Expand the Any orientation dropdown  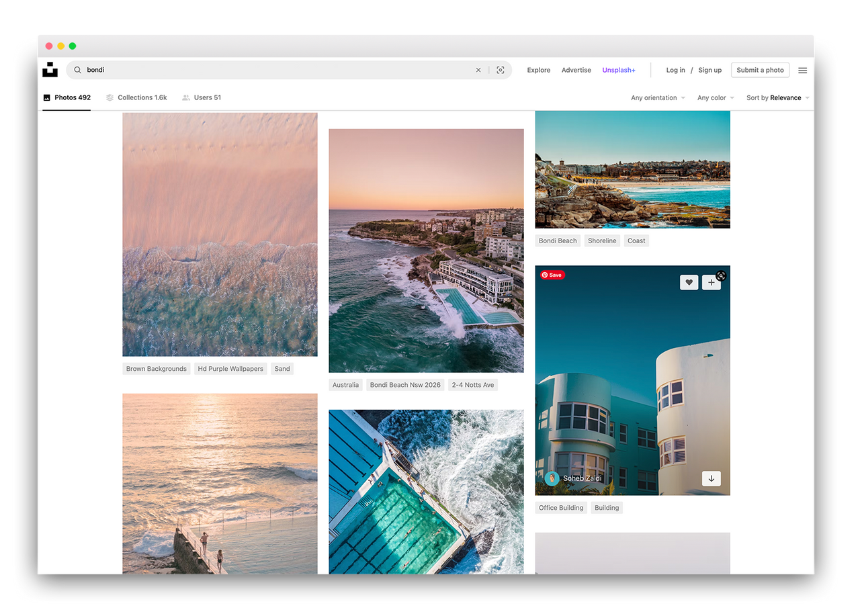click(658, 97)
